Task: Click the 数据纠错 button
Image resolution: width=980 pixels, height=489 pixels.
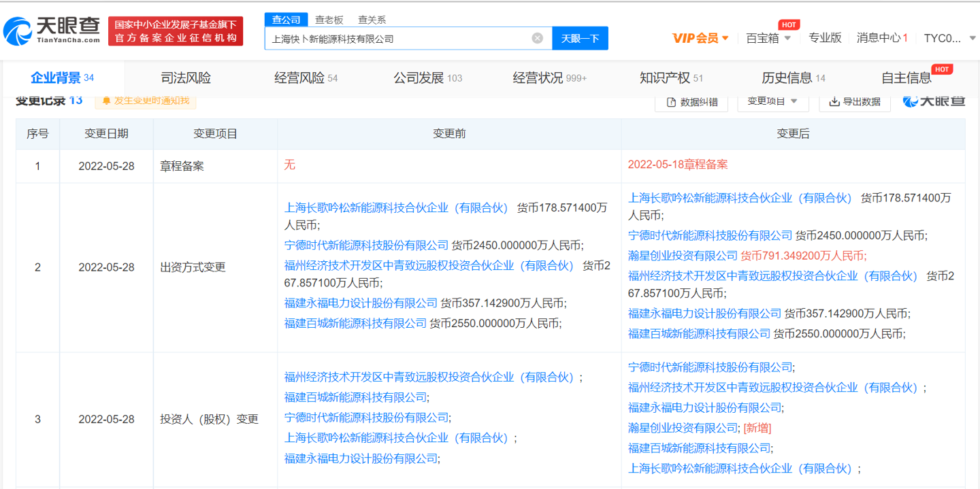Action: pos(691,101)
